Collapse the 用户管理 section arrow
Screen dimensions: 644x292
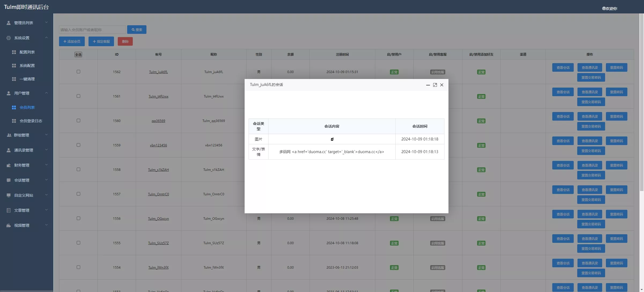click(x=46, y=93)
